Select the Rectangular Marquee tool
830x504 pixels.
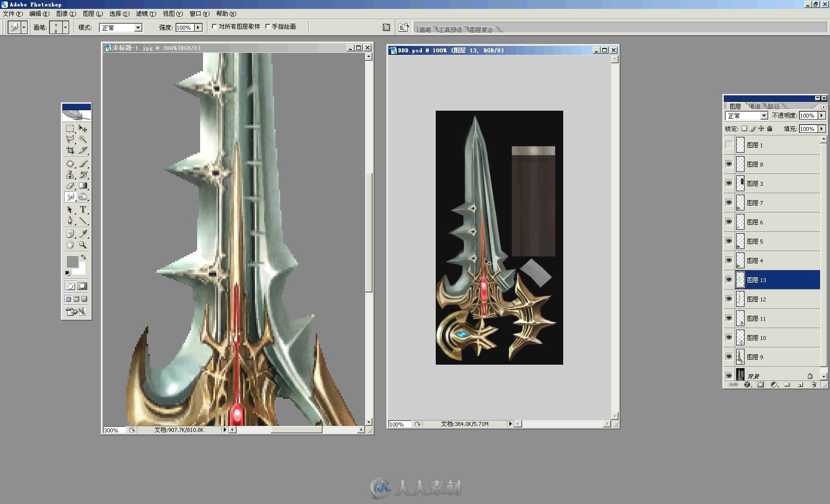[70, 128]
